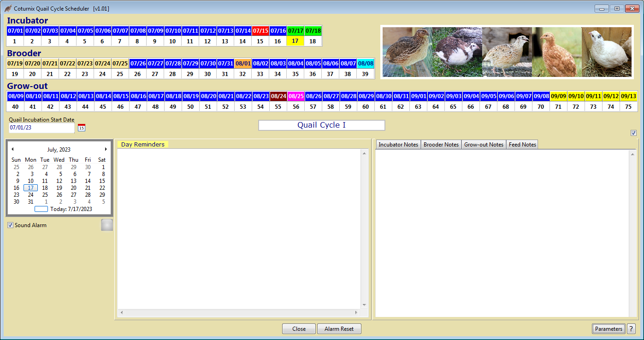
Task: Click the Quail Incubation Start Date field
Action: point(41,128)
